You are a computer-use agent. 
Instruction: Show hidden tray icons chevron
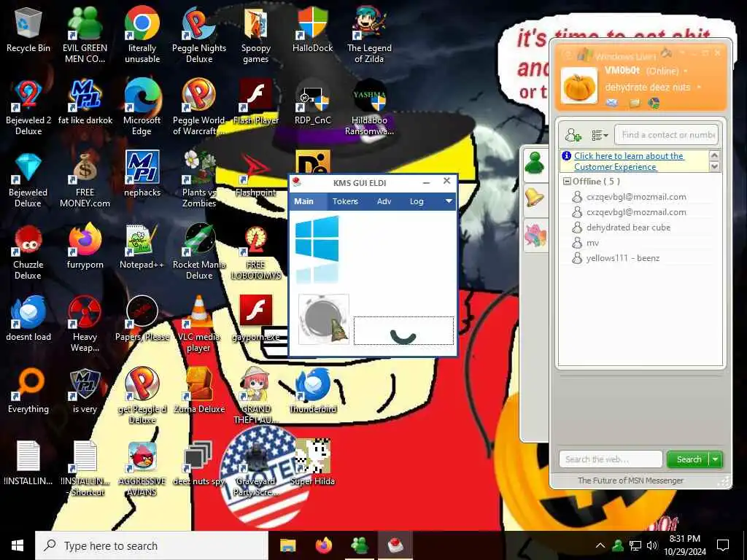click(x=600, y=545)
